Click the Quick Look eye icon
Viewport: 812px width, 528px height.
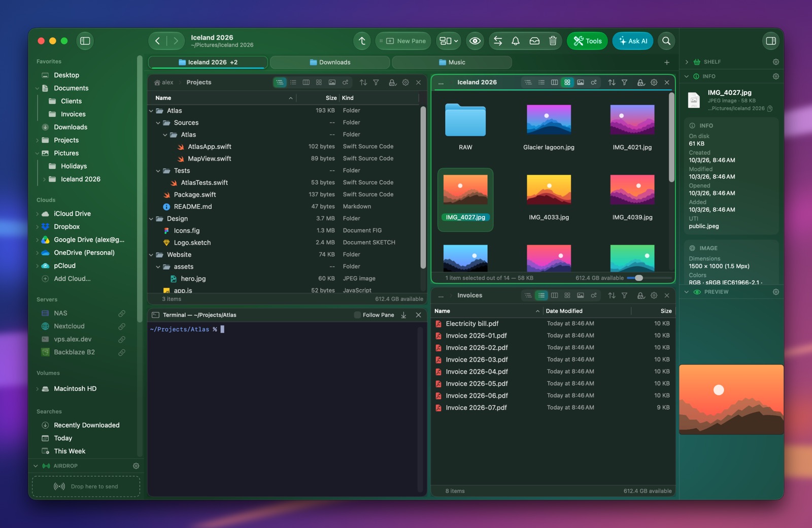(475, 41)
